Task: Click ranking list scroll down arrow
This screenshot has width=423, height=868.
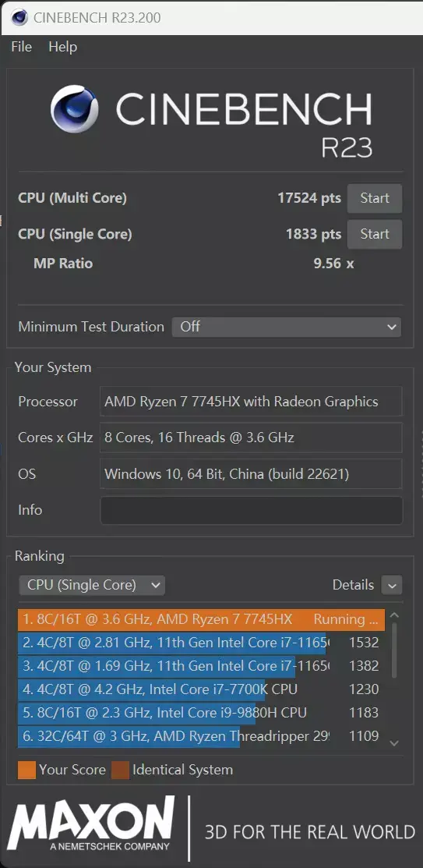Action: (393, 743)
